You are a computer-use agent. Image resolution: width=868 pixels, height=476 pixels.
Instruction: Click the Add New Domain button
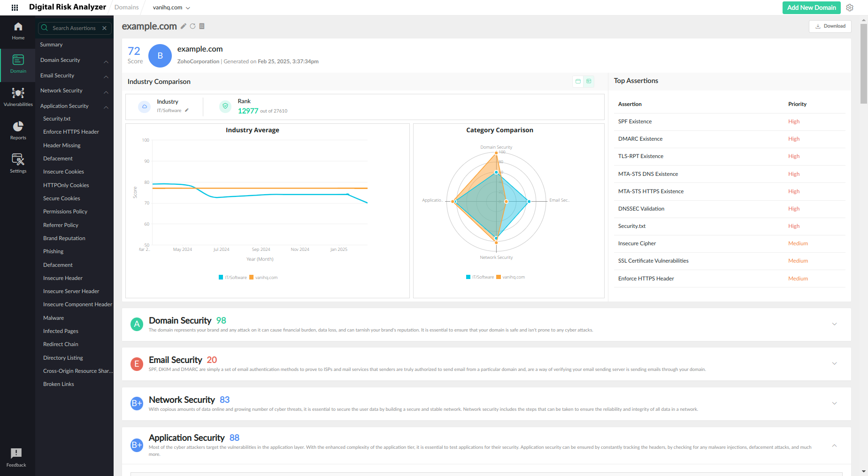(811, 8)
